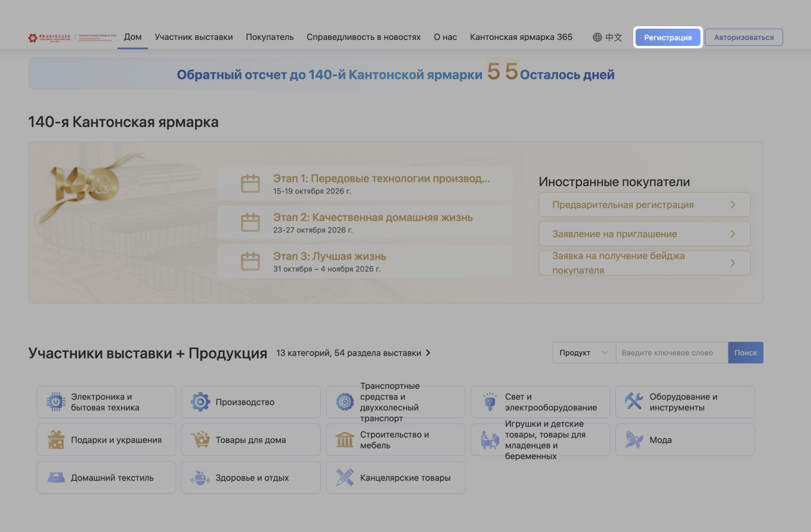Expand Заявка на получение бейджа chevron
811x532 pixels.
tap(733, 263)
